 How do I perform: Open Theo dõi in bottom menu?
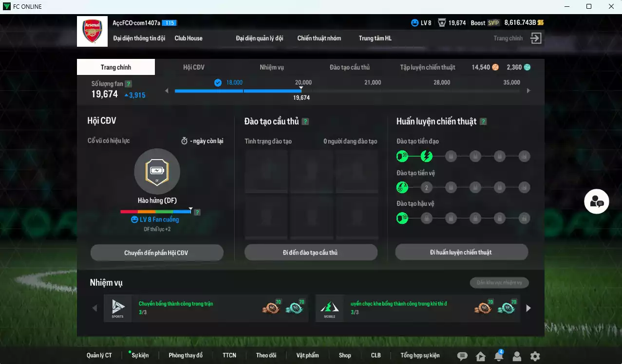pyautogui.click(x=266, y=355)
